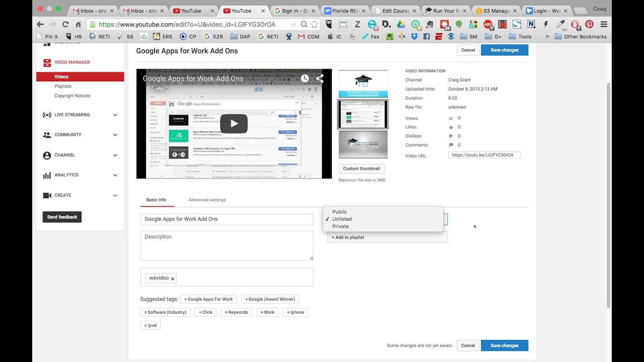Image resolution: width=644 pixels, height=362 pixels.
Task: Click the Send feedback button
Action: point(62,217)
